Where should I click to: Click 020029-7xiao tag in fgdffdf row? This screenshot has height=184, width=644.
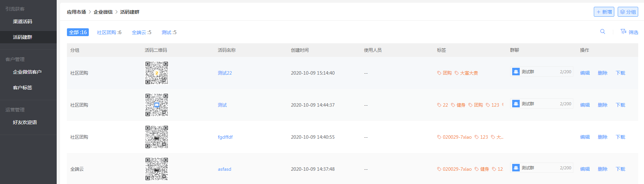point(454,137)
